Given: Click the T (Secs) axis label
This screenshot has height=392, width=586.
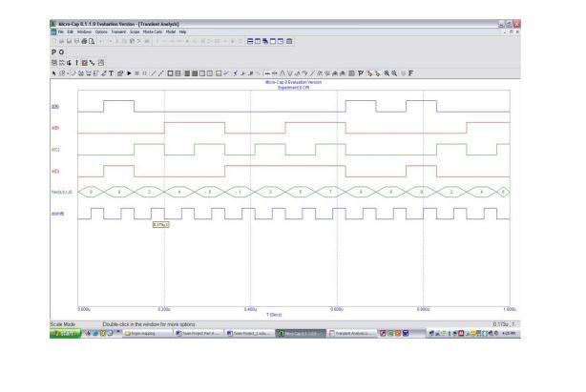Looking at the screenshot, I should click(274, 315).
